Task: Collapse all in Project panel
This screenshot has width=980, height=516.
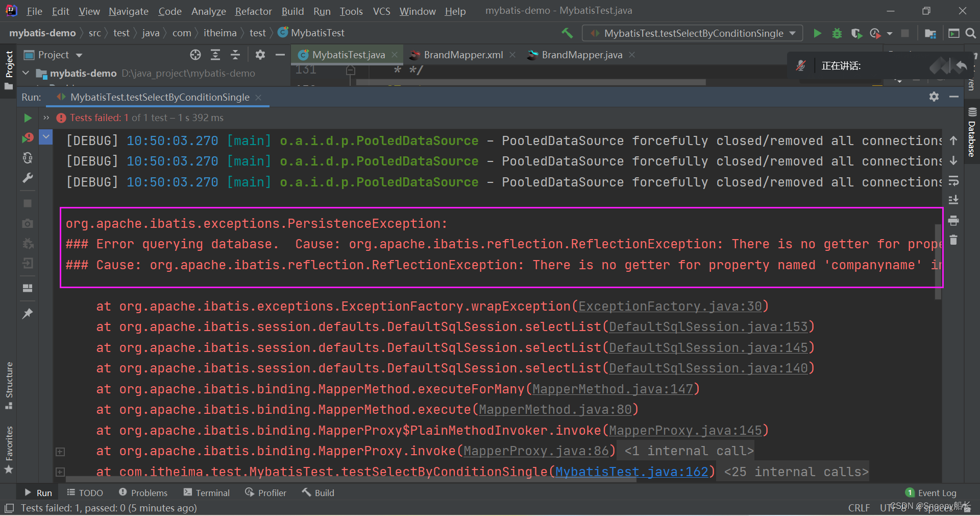Action: [x=235, y=55]
